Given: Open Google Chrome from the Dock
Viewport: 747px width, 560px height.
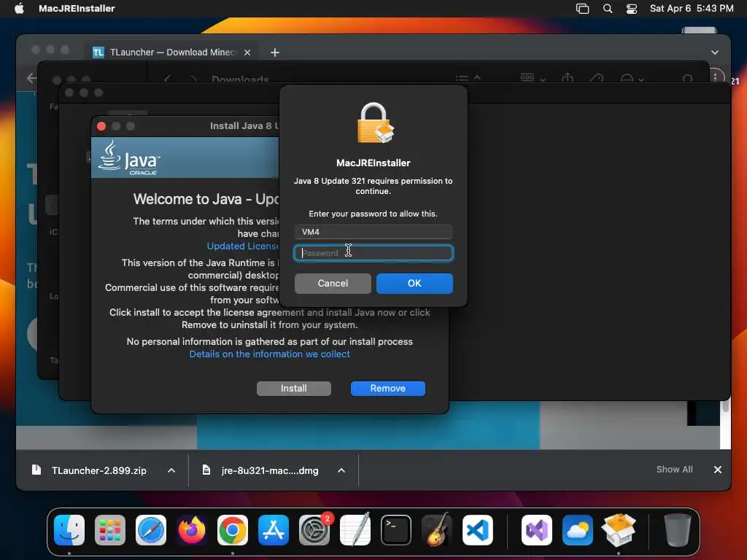Looking at the screenshot, I should 233,530.
